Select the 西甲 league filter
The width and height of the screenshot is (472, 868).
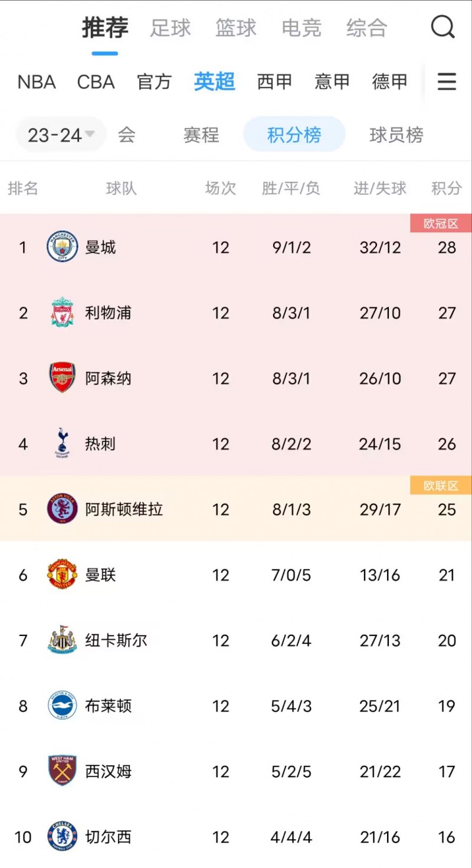[x=273, y=82]
